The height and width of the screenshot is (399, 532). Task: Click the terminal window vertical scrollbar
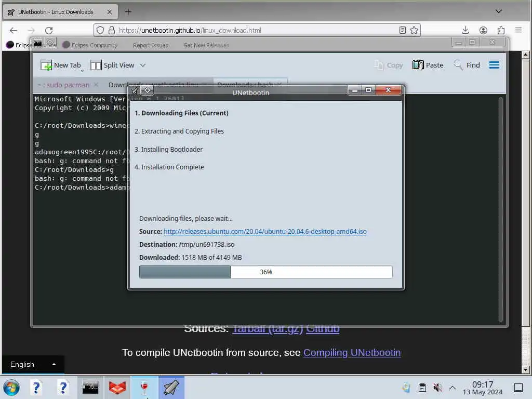click(500, 210)
